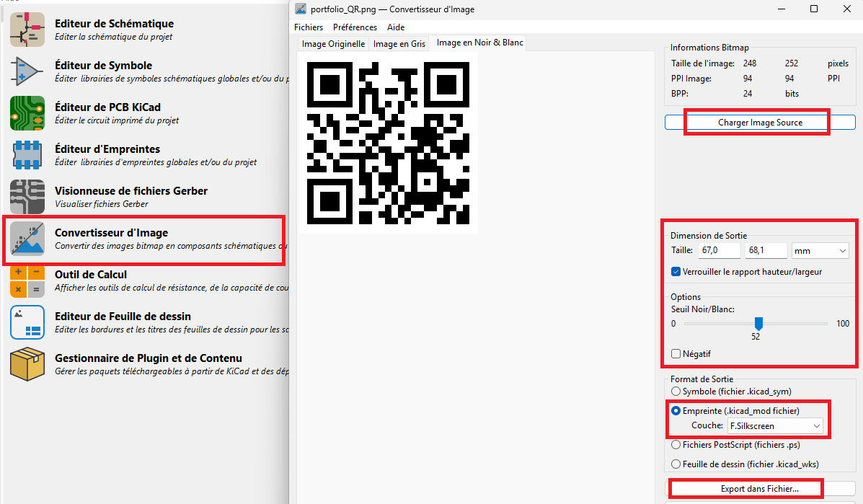
Task: Launch the Editeur de Feuille de dessin icon
Action: (x=27, y=322)
